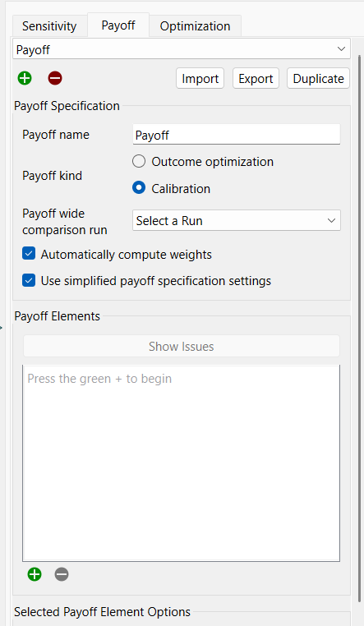Click the Export button

(x=256, y=78)
